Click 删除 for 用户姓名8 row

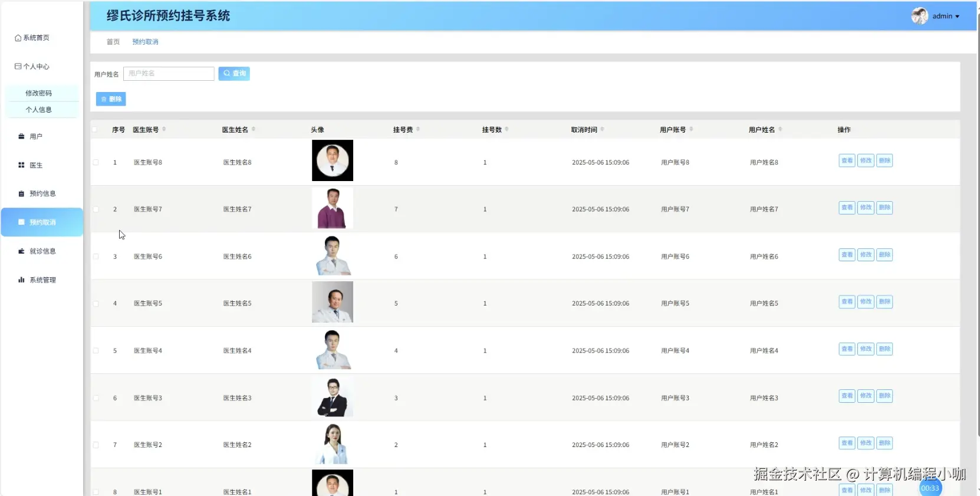tap(884, 160)
